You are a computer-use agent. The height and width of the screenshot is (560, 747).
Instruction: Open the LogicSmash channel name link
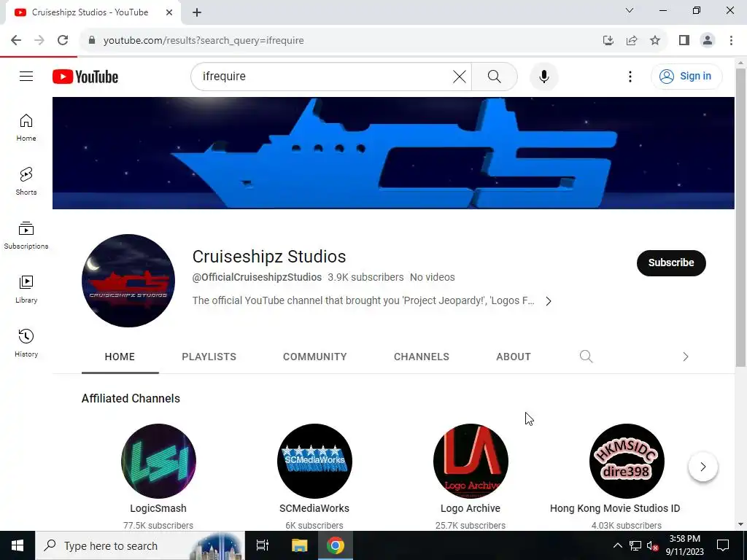pos(158,508)
